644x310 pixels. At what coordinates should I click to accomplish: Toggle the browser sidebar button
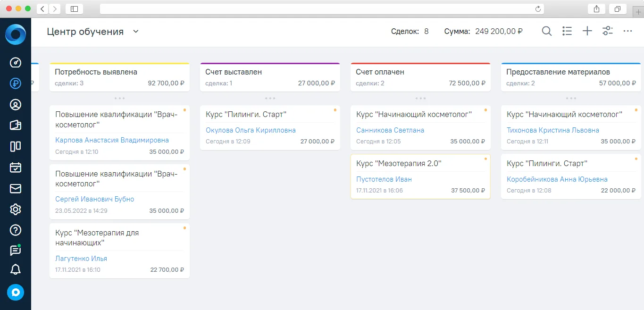click(74, 8)
